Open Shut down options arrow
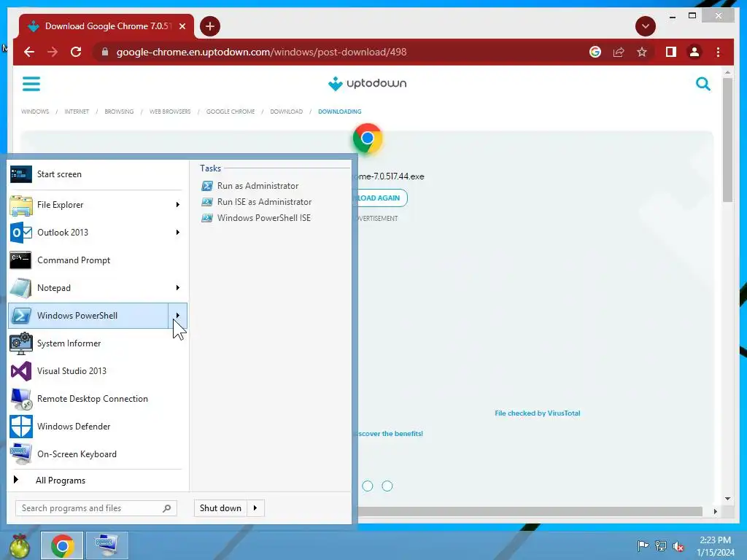This screenshot has width=747, height=560. pyautogui.click(x=255, y=508)
